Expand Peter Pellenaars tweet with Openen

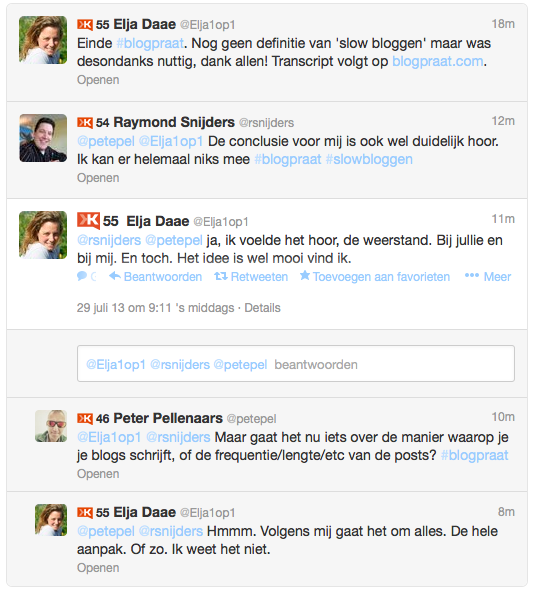pyautogui.click(x=98, y=474)
